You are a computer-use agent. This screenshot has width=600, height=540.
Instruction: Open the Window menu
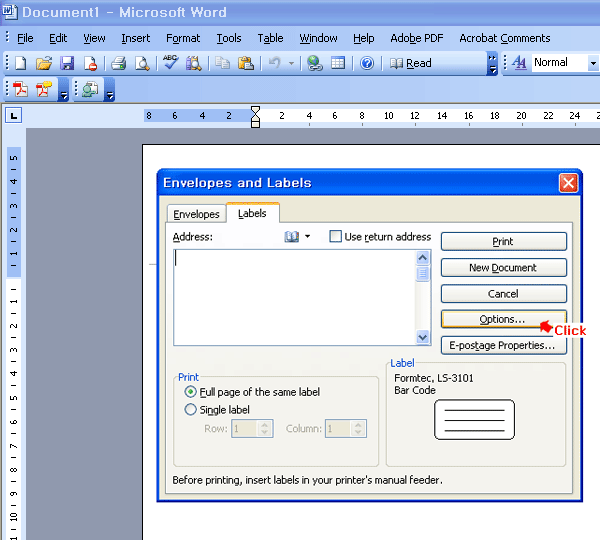pos(318,38)
